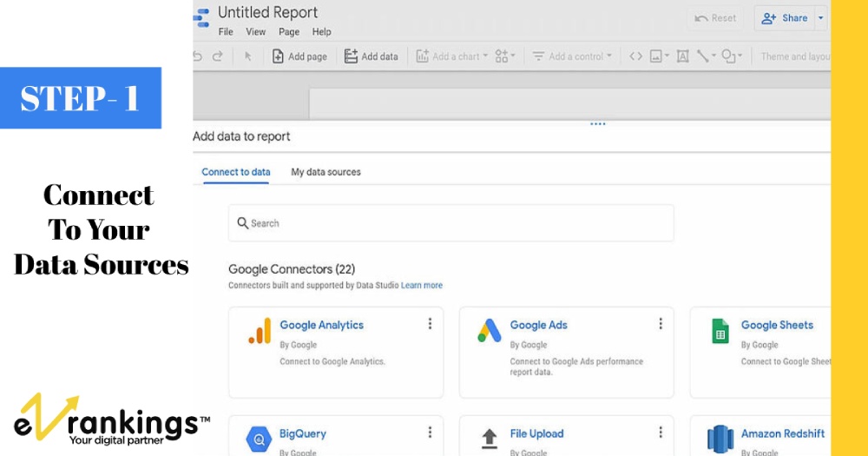Select the pointer selection mode tool
The image size is (868, 456).
click(x=247, y=56)
